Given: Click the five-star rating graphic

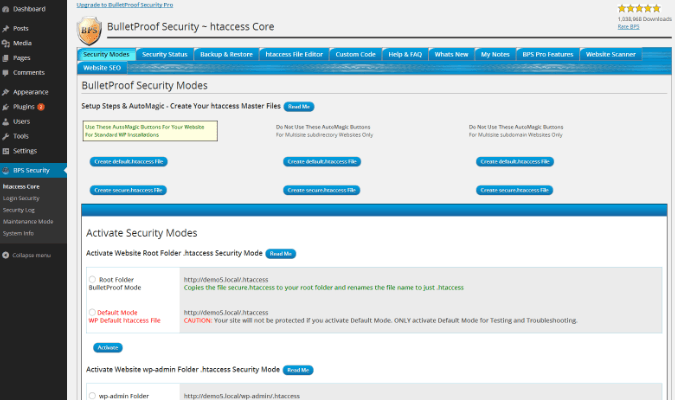Looking at the screenshot, I should coord(639,8).
